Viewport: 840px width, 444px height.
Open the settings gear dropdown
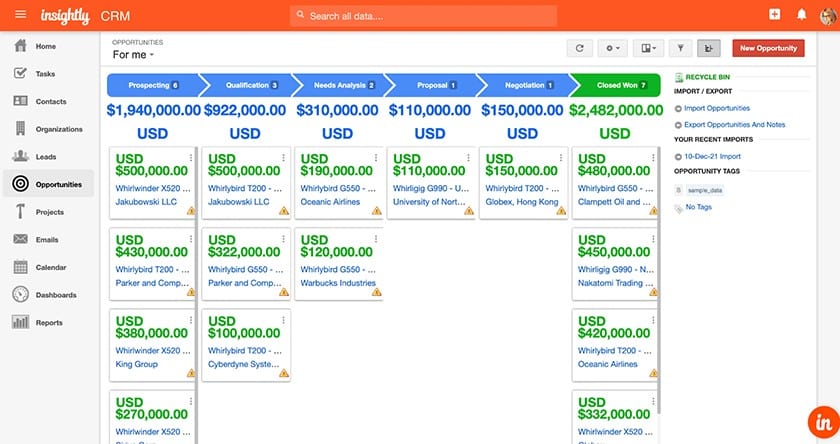point(612,48)
